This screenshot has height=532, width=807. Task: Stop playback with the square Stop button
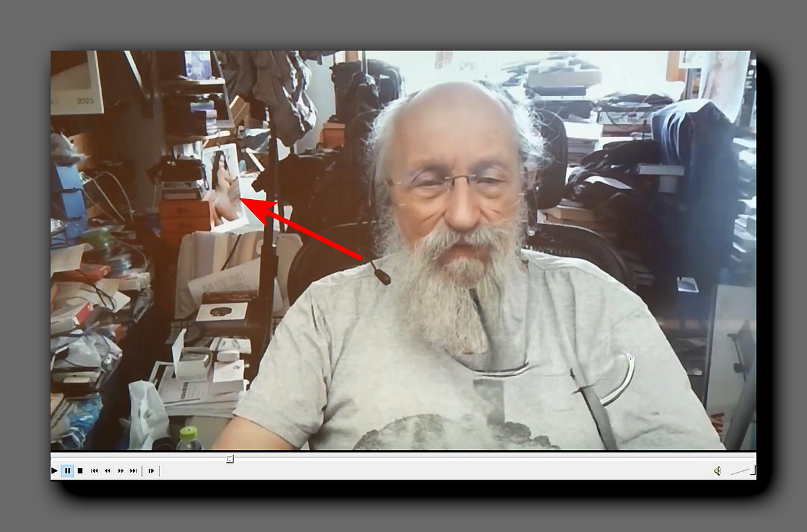pyautogui.click(x=80, y=471)
